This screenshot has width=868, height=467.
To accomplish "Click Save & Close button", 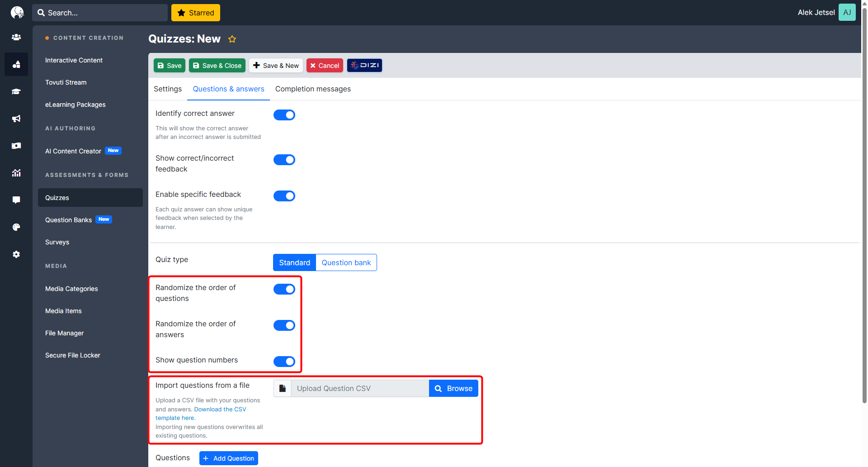I will tap(217, 66).
